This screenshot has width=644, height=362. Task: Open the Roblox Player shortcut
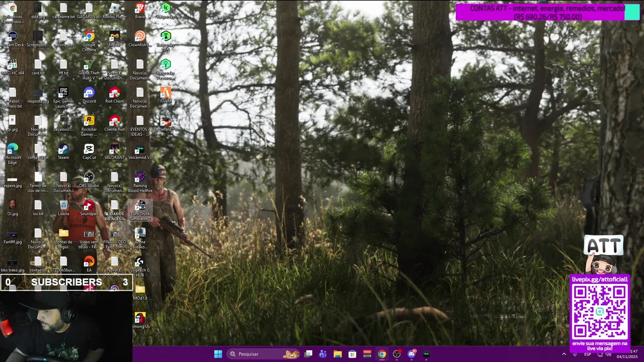tap(114, 11)
